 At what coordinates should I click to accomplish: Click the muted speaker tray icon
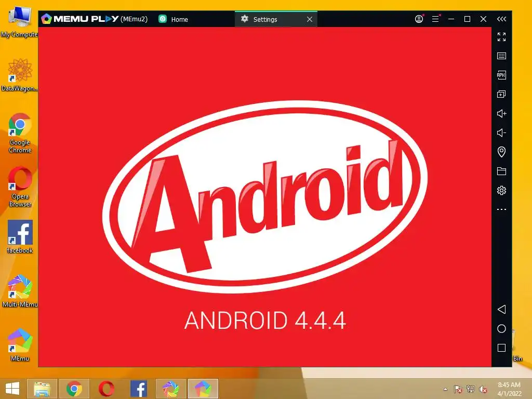coord(483,389)
